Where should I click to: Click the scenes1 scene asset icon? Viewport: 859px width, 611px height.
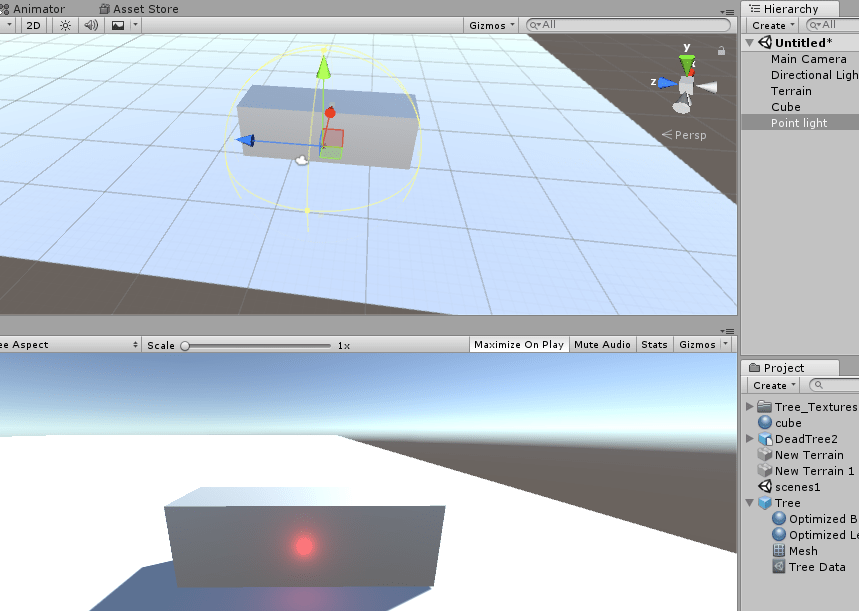(x=764, y=487)
